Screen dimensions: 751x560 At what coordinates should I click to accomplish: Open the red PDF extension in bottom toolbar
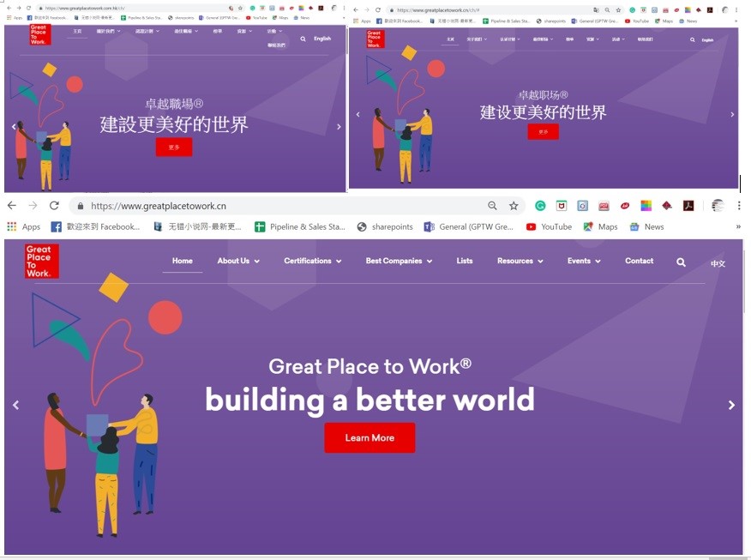pyautogui.click(x=604, y=206)
